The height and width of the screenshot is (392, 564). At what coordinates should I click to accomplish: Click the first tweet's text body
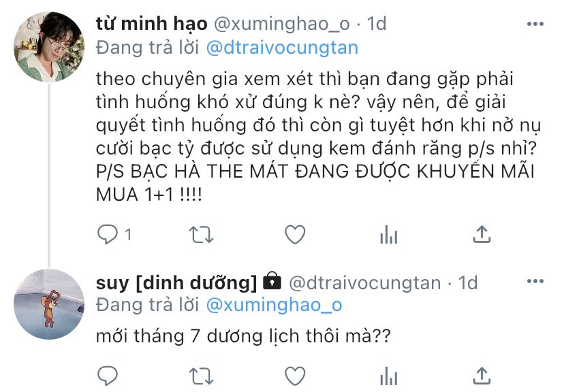[x=318, y=137]
